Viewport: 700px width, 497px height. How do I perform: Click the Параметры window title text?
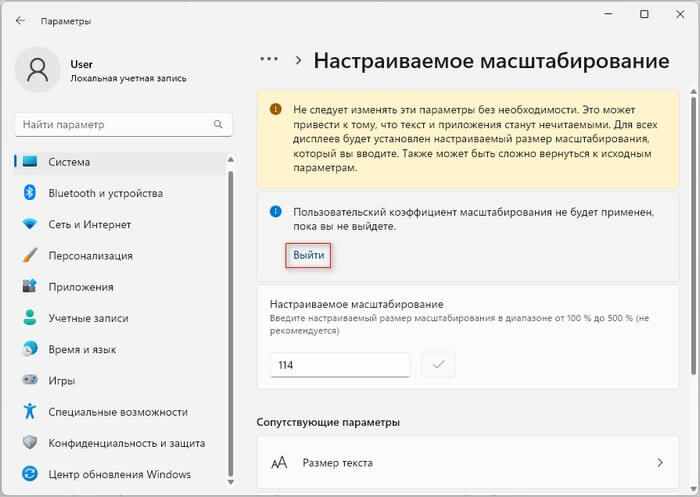[x=66, y=21]
